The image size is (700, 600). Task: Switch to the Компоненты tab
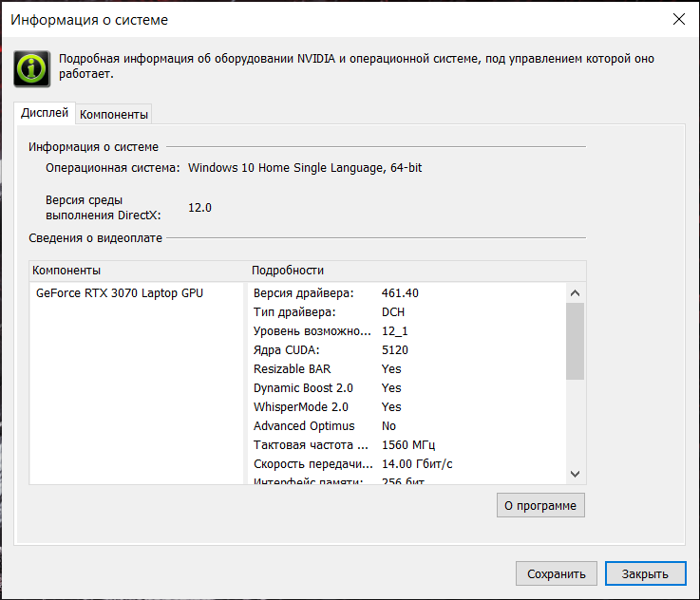pyautogui.click(x=113, y=114)
